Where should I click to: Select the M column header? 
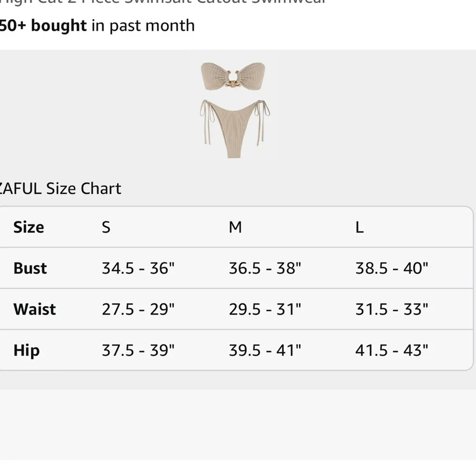tap(235, 227)
